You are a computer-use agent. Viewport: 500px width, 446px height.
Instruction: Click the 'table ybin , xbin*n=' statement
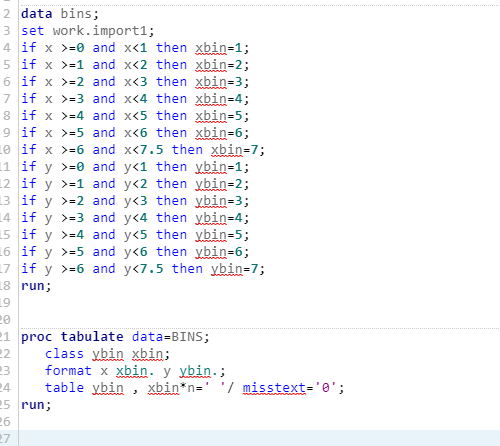194,388
